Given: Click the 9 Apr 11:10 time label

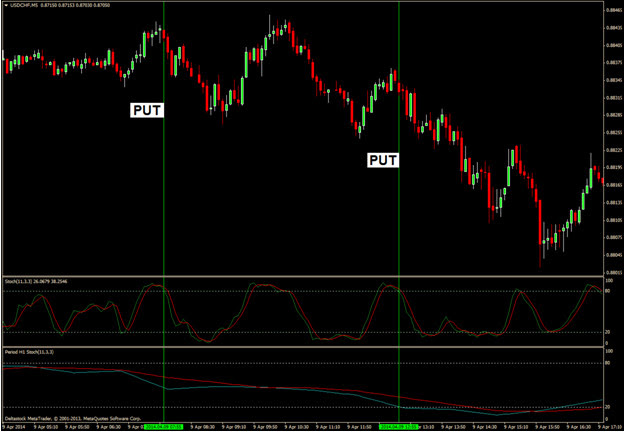Looking at the screenshot, I should tap(327, 426).
